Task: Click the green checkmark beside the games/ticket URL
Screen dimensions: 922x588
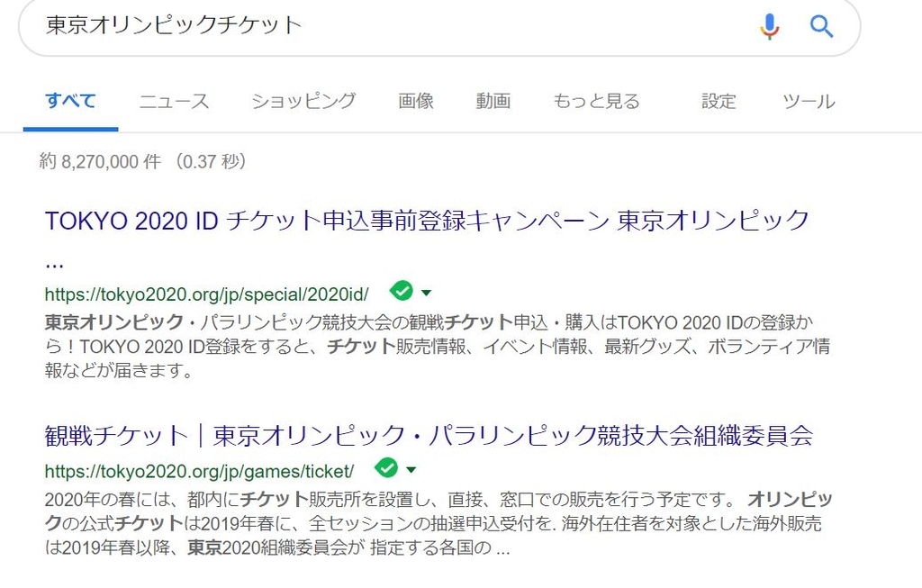Action: 386,467
